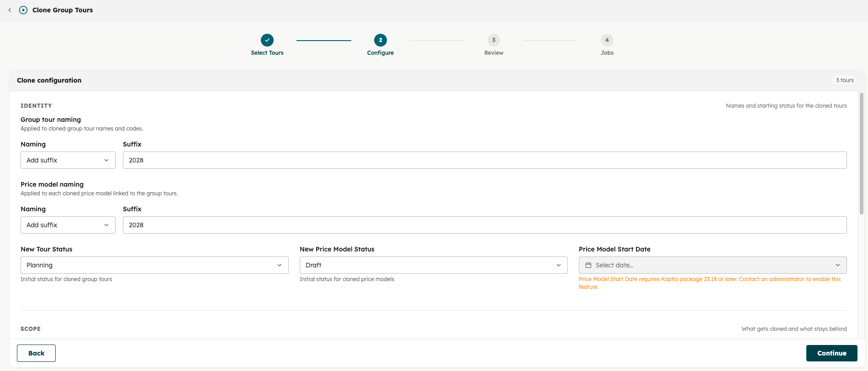Click the completed Select Tours step checkmark
This screenshot has width=868, height=371.
pos(267,40)
